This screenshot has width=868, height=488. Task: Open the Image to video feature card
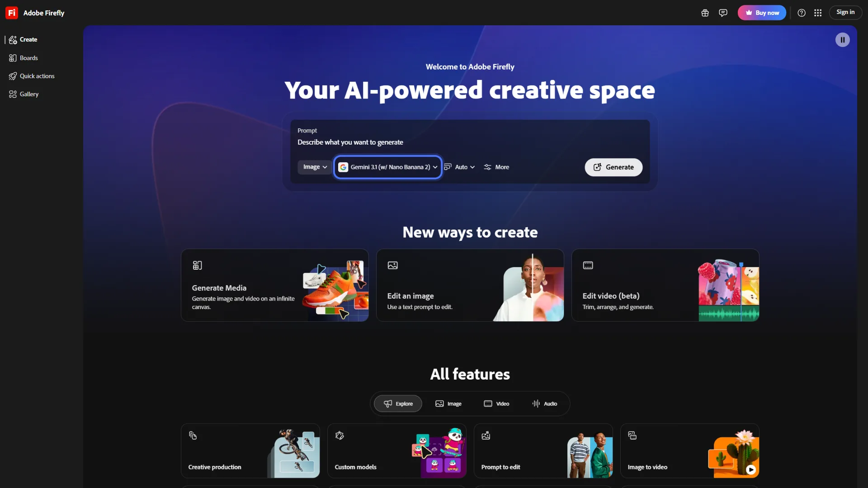coord(690,451)
